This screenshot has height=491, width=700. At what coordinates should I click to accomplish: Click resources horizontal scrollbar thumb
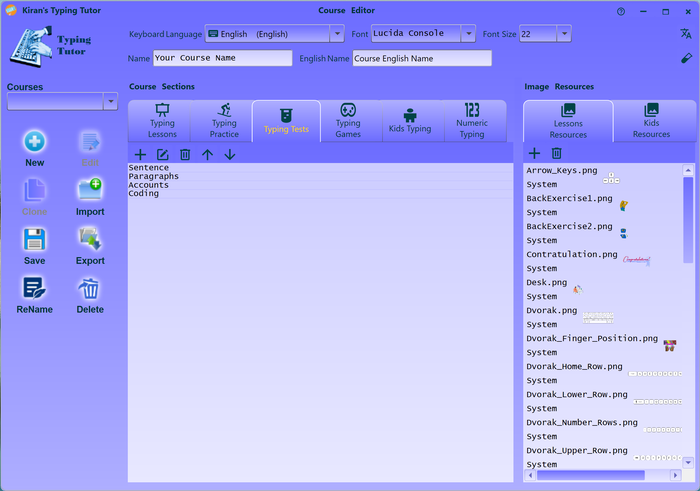(x=591, y=475)
